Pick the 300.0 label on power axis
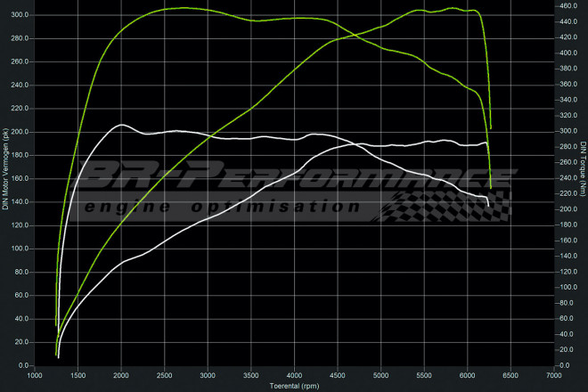This screenshot has height=392, width=588. coord(19,15)
